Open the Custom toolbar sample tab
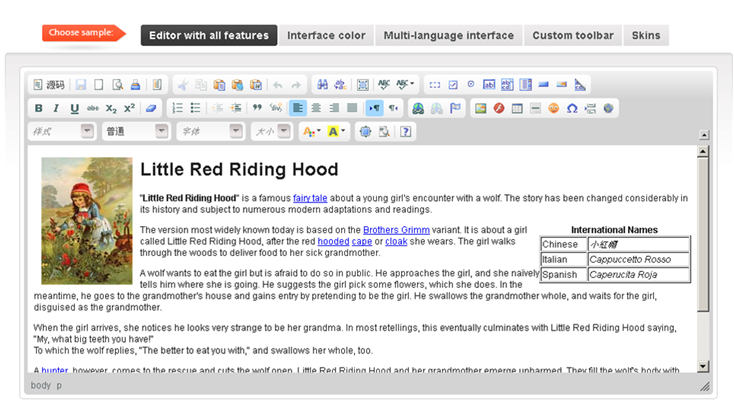The width and height of the screenshot is (734, 403). coord(572,36)
